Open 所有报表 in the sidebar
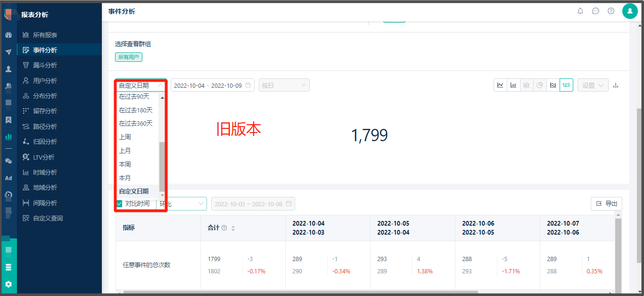Viewport: 644px width, 296px height. coord(59,35)
